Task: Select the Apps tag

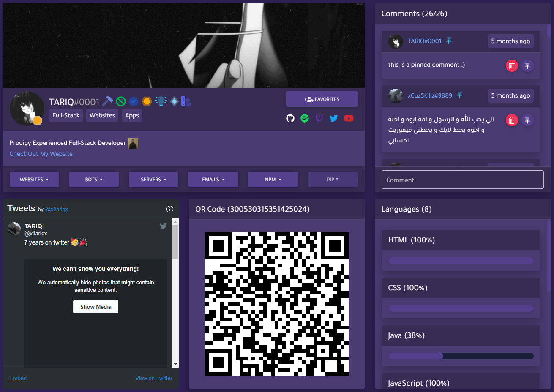Action: [132, 115]
